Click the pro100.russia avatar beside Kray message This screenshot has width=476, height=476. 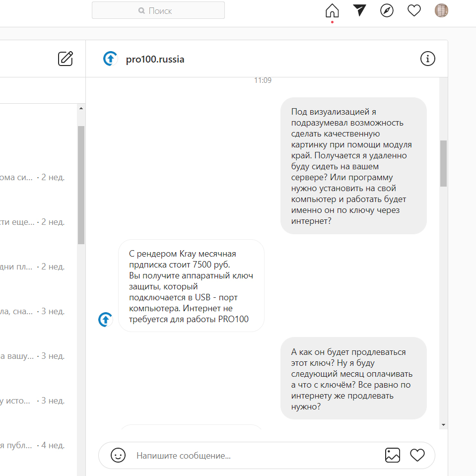coord(105,320)
